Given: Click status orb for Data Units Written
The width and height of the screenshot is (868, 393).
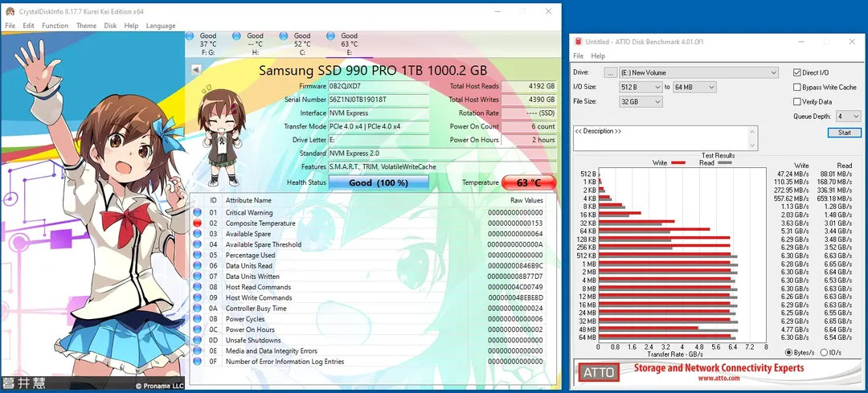Looking at the screenshot, I should (x=198, y=276).
